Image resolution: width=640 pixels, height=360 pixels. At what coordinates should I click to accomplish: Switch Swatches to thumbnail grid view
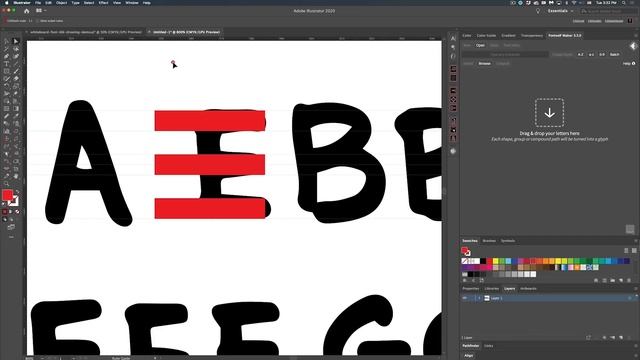[634, 250]
